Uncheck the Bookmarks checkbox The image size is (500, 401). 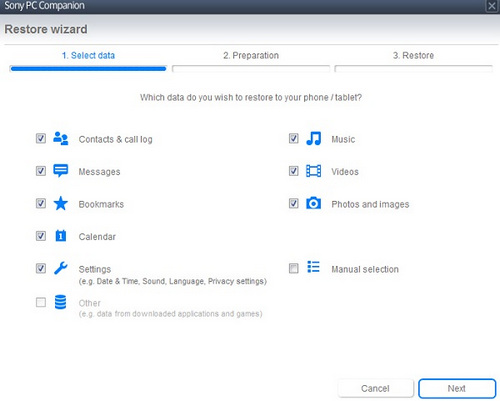[41, 203]
